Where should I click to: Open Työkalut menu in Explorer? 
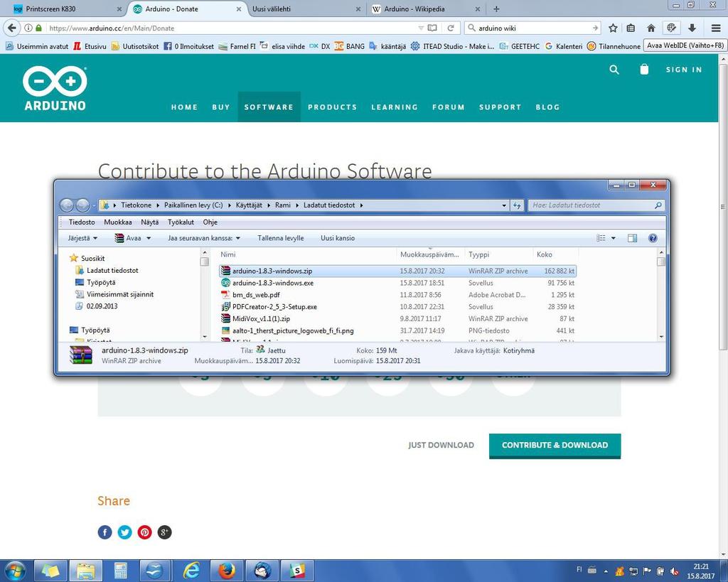click(181, 222)
